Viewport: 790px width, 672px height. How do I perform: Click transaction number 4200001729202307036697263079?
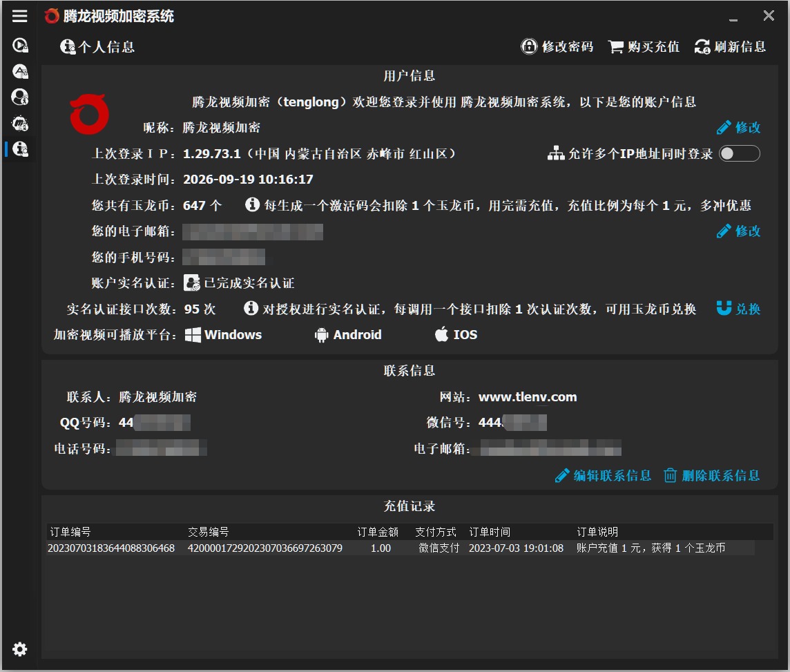[265, 548]
